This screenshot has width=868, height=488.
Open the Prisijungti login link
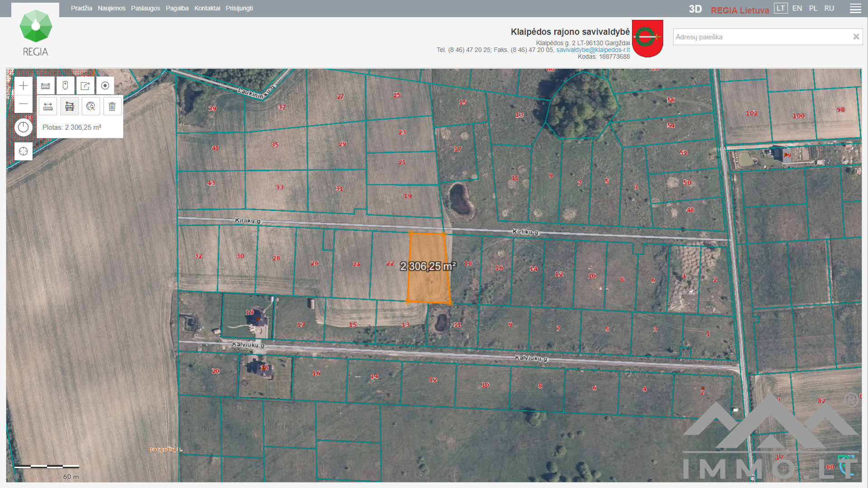(x=239, y=8)
